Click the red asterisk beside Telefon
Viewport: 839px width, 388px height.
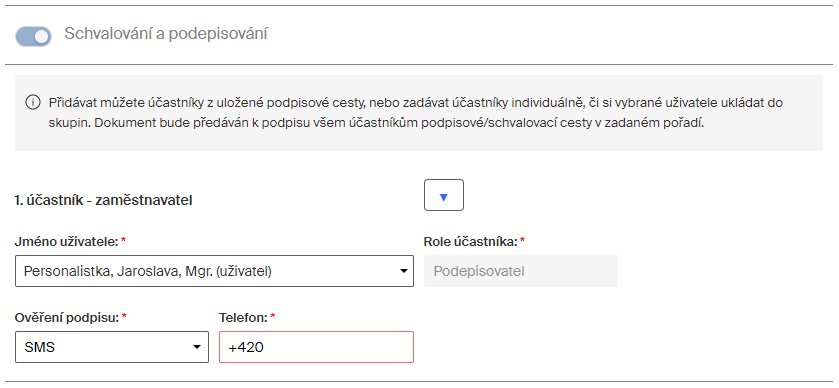click(272, 316)
